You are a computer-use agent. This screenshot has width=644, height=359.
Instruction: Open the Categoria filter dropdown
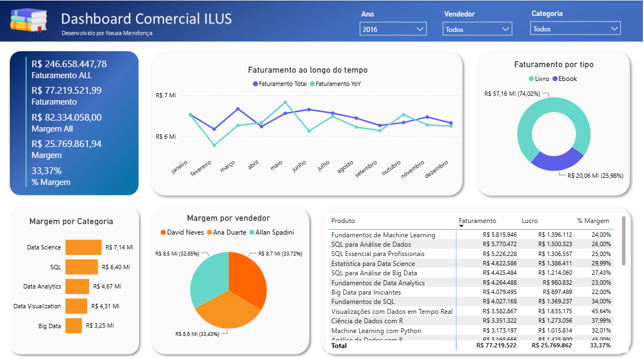[x=575, y=29]
